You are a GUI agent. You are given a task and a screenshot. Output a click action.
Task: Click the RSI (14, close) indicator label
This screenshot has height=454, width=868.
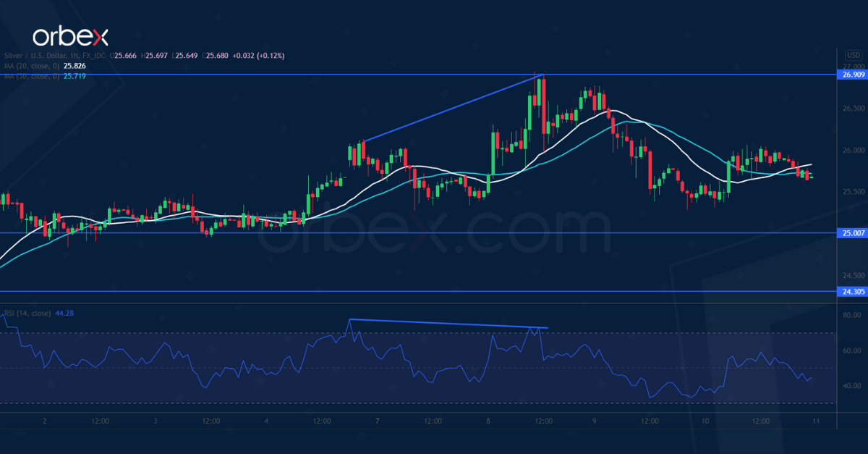click(27, 314)
